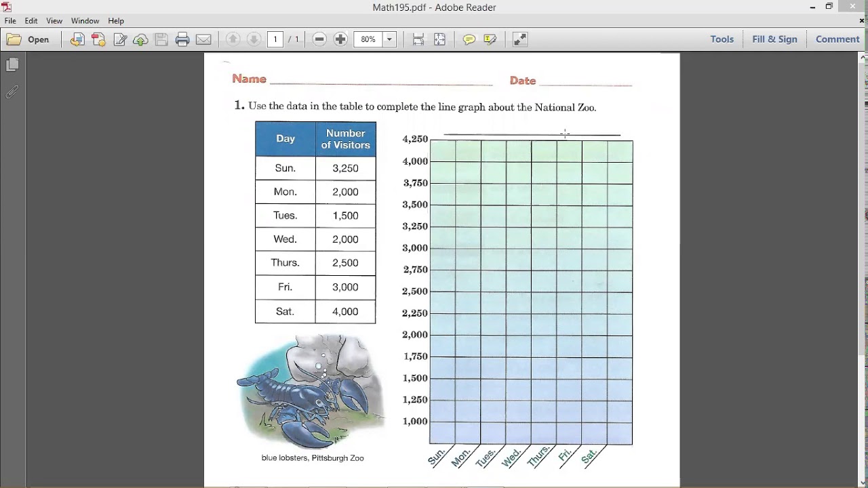Viewport: 868px width, 488px height.
Task: Zoom in with the plus button
Action: pyautogui.click(x=340, y=39)
